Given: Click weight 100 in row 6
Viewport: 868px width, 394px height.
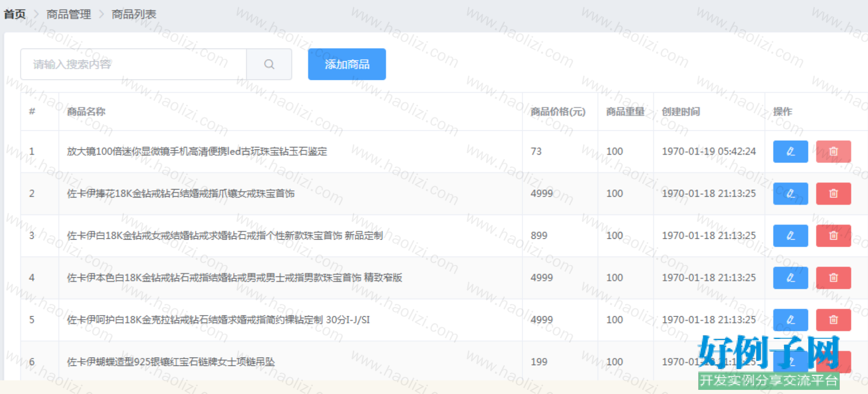Looking at the screenshot, I should point(615,362).
